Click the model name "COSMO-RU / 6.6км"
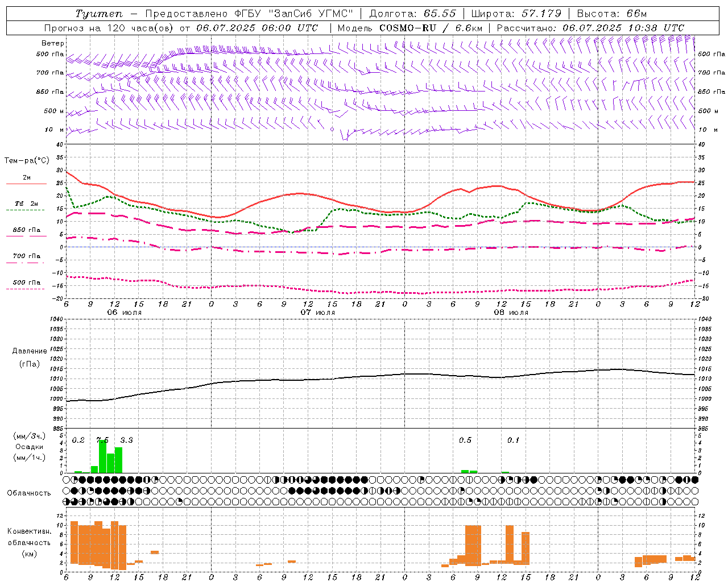This screenshot has width=728, height=582. [x=431, y=28]
